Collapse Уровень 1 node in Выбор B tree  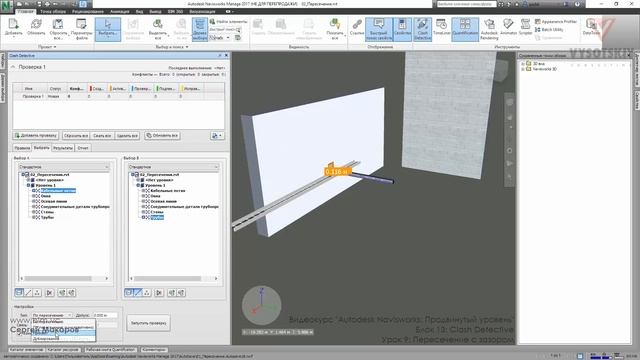(x=138, y=185)
